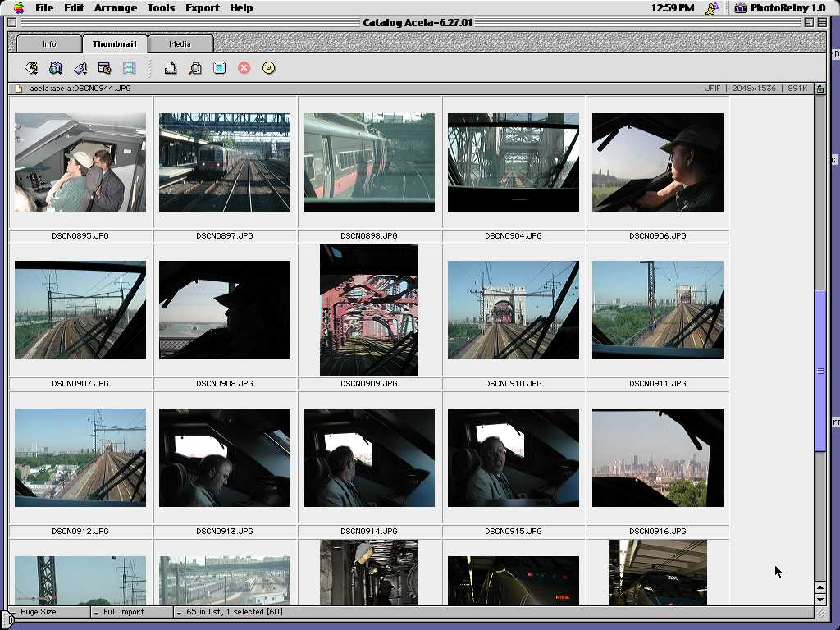Click the print (printer) toolbar icon
Viewport: 840px width, 630px height.
171,68
